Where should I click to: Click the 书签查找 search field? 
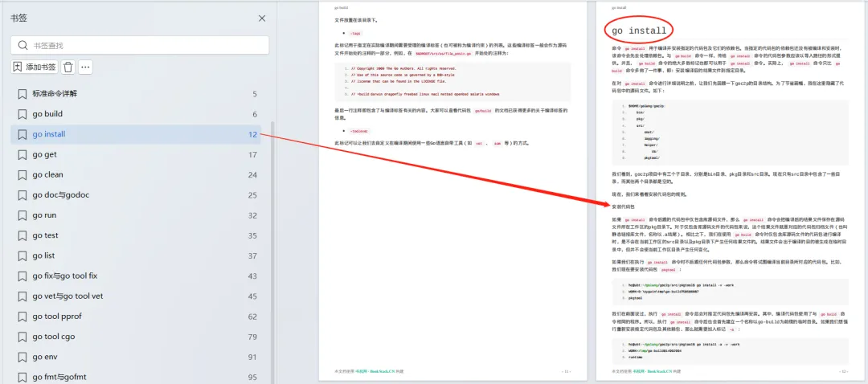pyautogui.click(x=140, y=45)
